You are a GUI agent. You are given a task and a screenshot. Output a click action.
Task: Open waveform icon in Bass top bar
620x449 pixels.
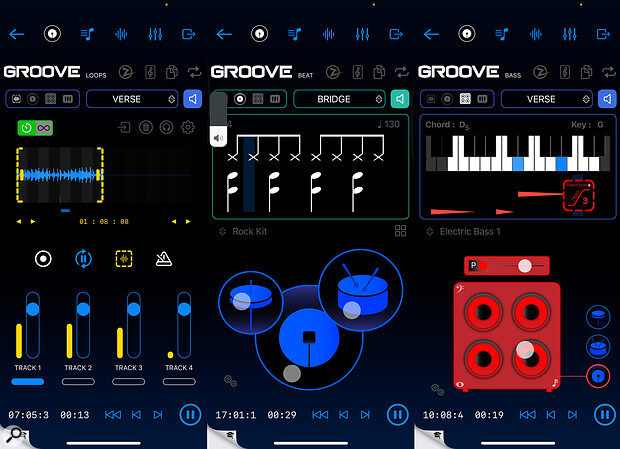tap(535, 34)
